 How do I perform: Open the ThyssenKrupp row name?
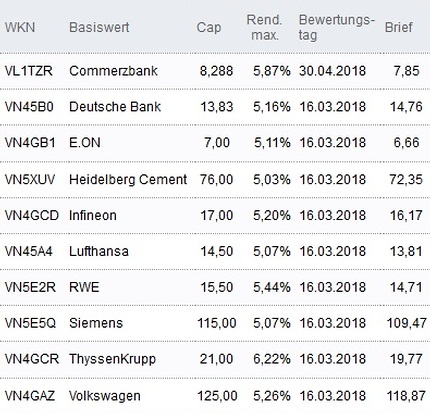112,359
